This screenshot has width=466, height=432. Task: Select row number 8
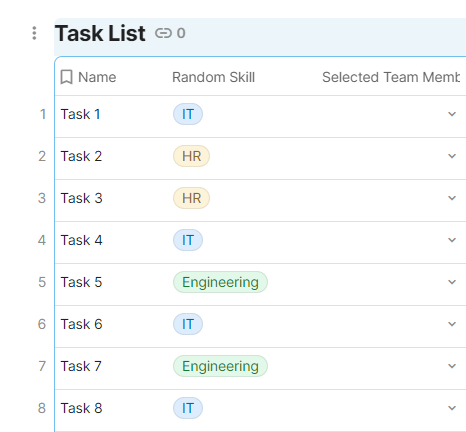coord(42,408)
